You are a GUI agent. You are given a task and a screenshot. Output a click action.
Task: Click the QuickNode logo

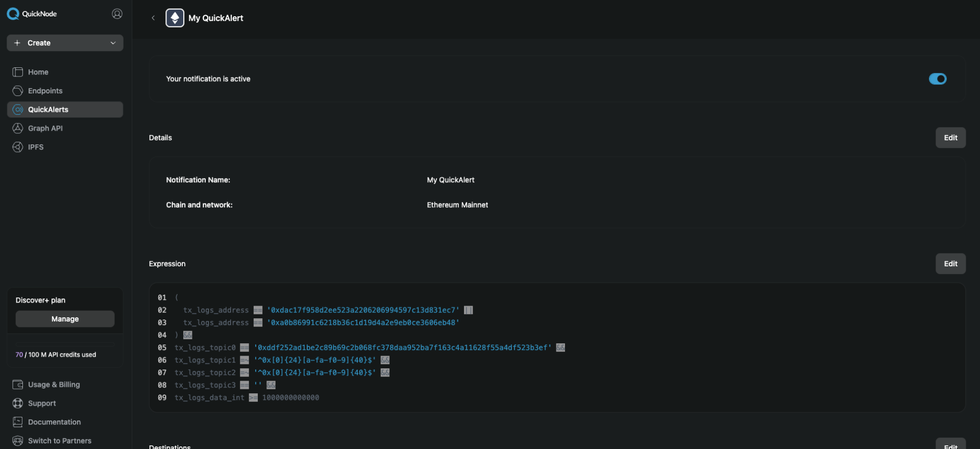point(32,14)
